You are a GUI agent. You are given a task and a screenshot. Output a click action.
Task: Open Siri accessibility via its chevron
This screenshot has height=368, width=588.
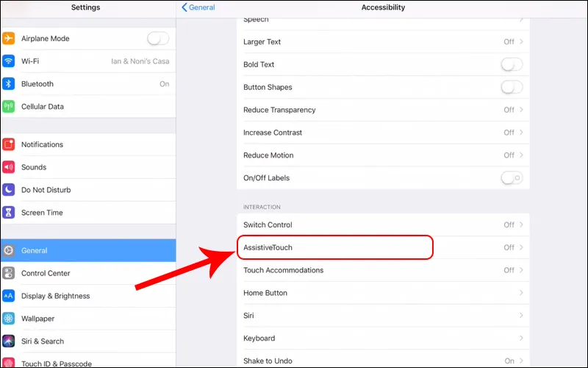[521, 316]
